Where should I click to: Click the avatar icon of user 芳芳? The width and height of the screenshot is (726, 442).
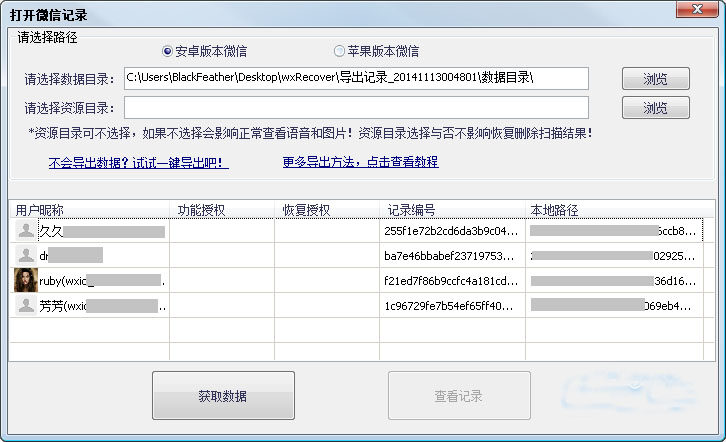pos(26,305)
